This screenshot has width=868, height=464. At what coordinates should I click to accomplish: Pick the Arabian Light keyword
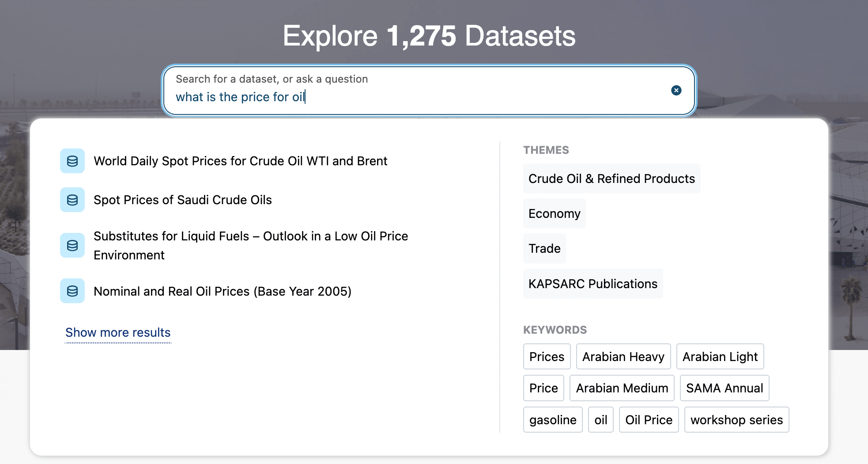tap(720, 357)
